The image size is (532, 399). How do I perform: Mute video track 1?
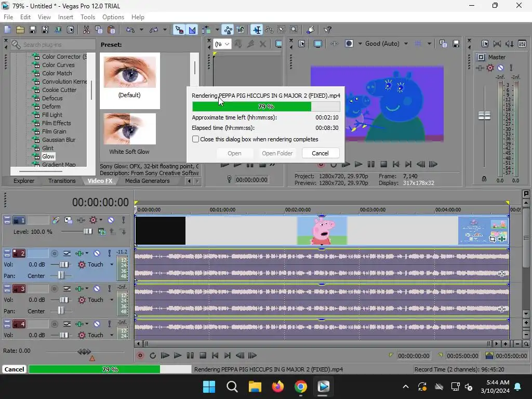coord(111,220)
